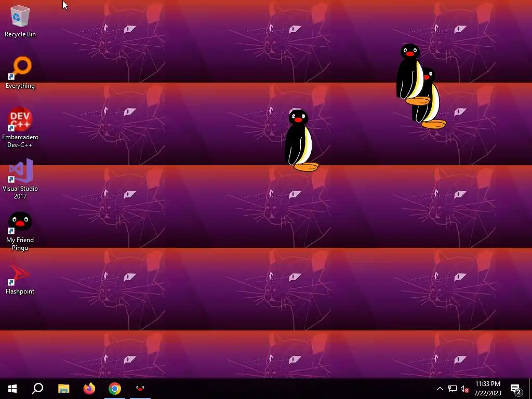The width and height of the screenshot is (532, 399).
Task: Click the muted volume tray icon
Action: click(464, 389)
